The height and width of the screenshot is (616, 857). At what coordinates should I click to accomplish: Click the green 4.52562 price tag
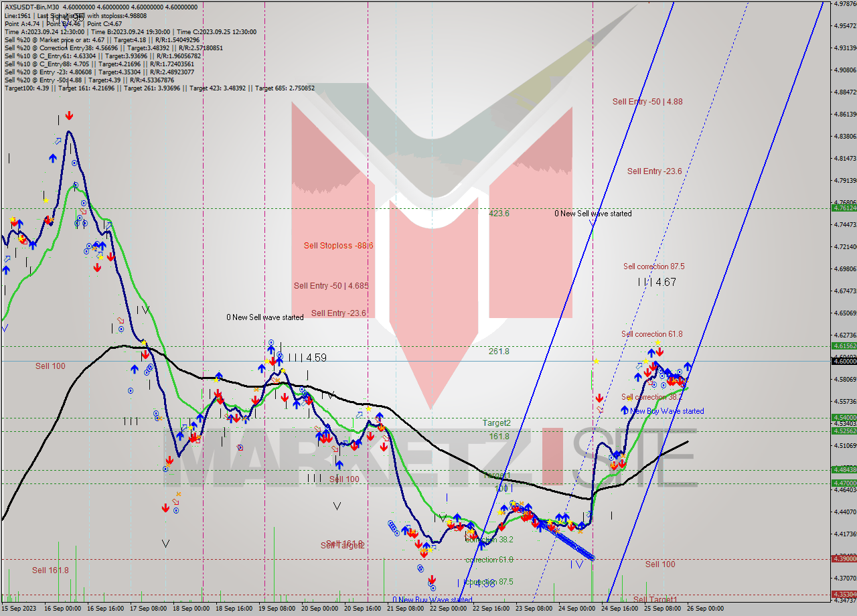pos(844,431)
